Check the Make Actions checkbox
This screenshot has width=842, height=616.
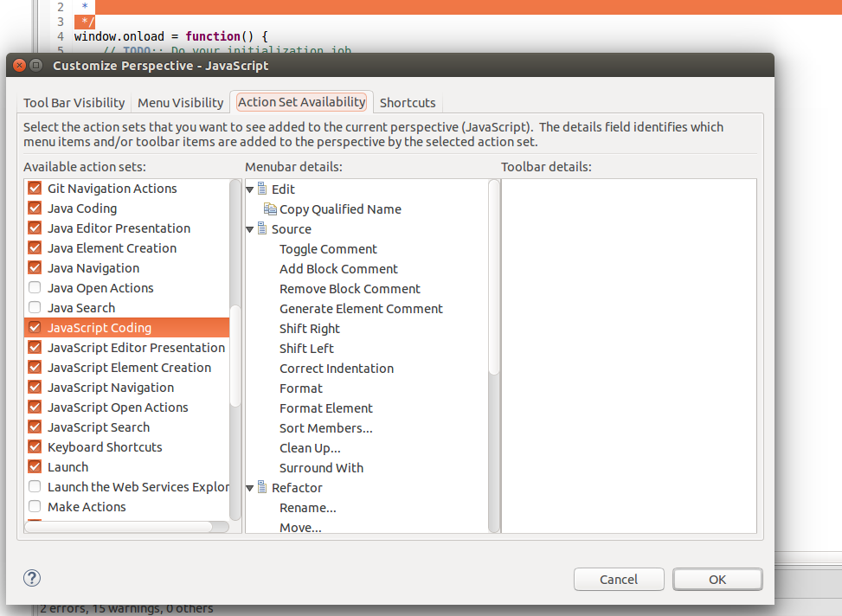click(x=35, y=507)
